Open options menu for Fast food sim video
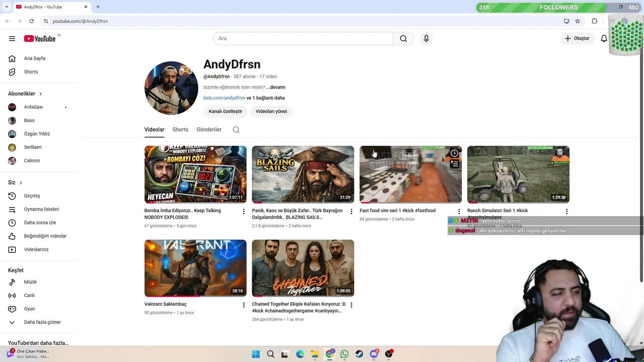This screenshot has height=362, width=644. point(459,212)
